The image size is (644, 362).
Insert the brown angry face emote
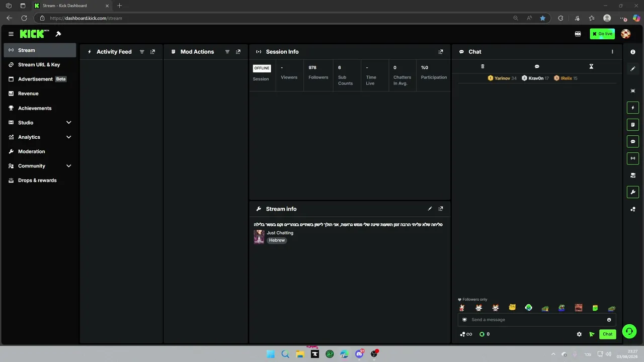pyautogui.click(x=579, y=308)
